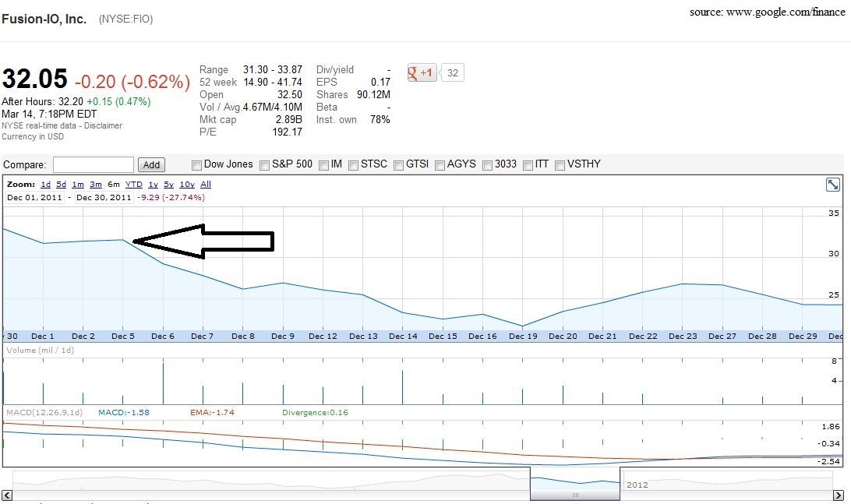Click the After Hours: 32.20 quote
The image size is (851, 504).
43,101
